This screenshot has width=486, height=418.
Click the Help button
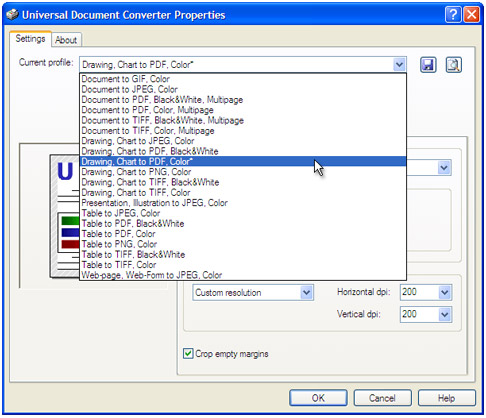point(447,398)
